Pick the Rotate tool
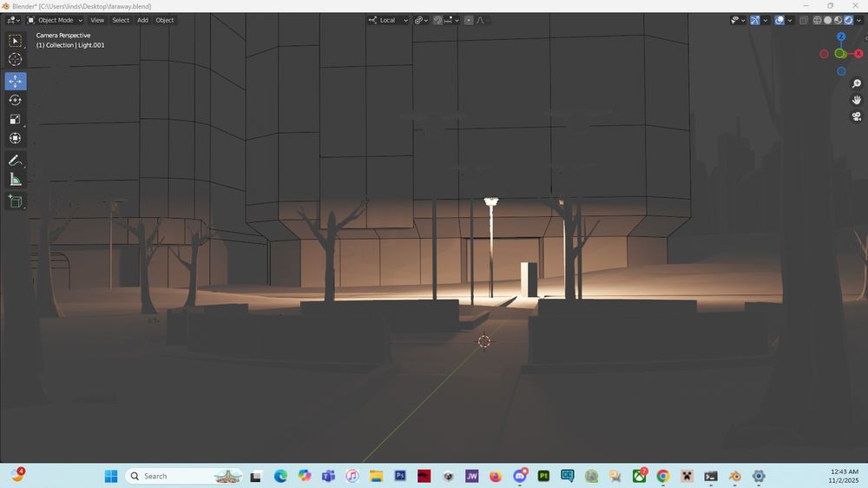Viewport: 868px width, 488px height. [15, 100]
